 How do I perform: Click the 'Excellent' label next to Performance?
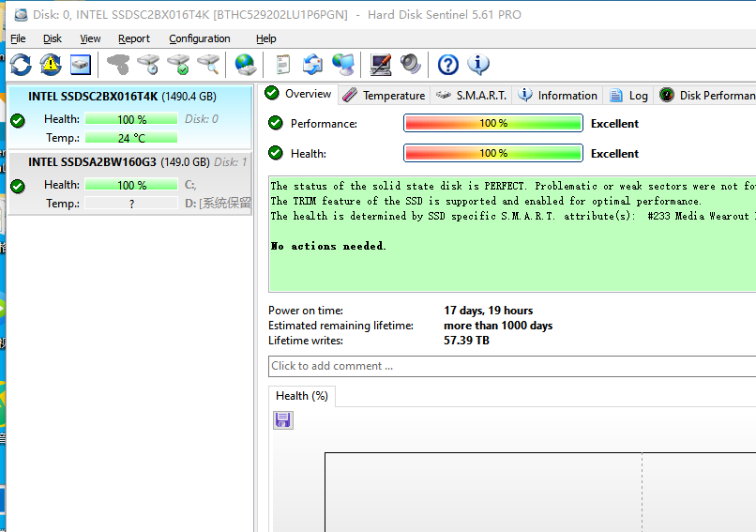coord(614,124)
